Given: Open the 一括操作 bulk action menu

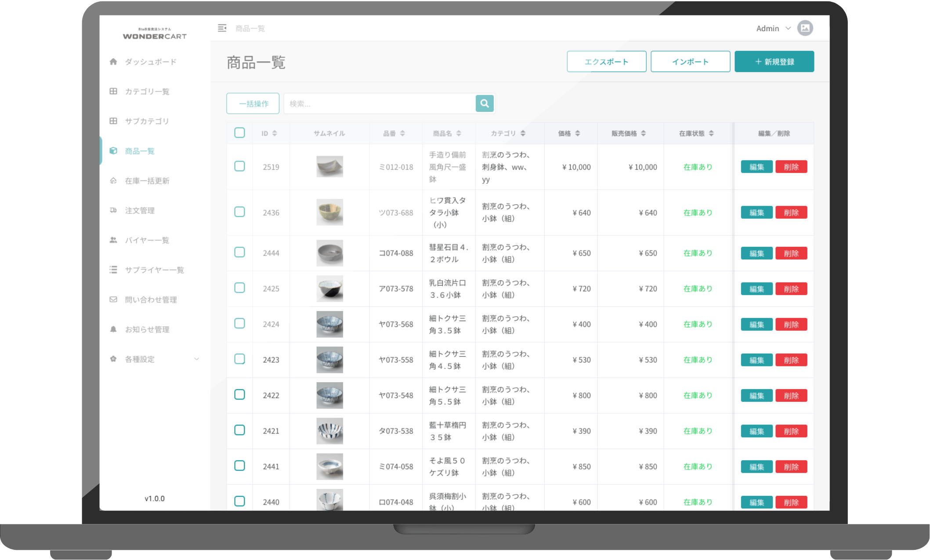Looking at the screenshot, I should [x=253, y=104].
